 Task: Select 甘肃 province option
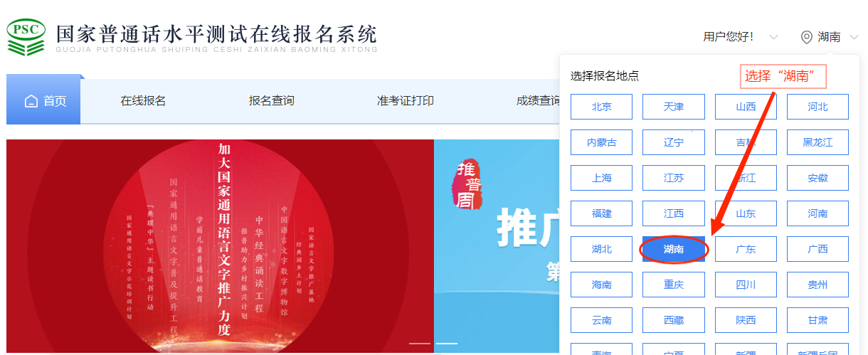tap(817, 320)
